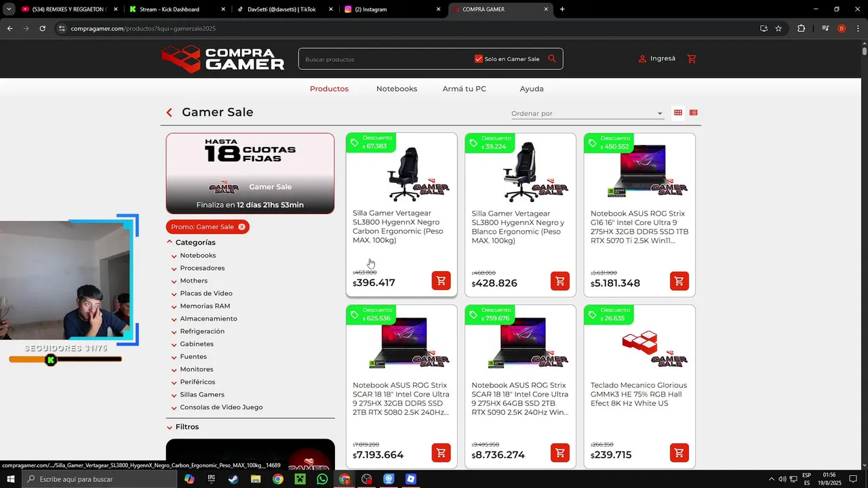Open WhatsApp from taskbar

(322, 479)
